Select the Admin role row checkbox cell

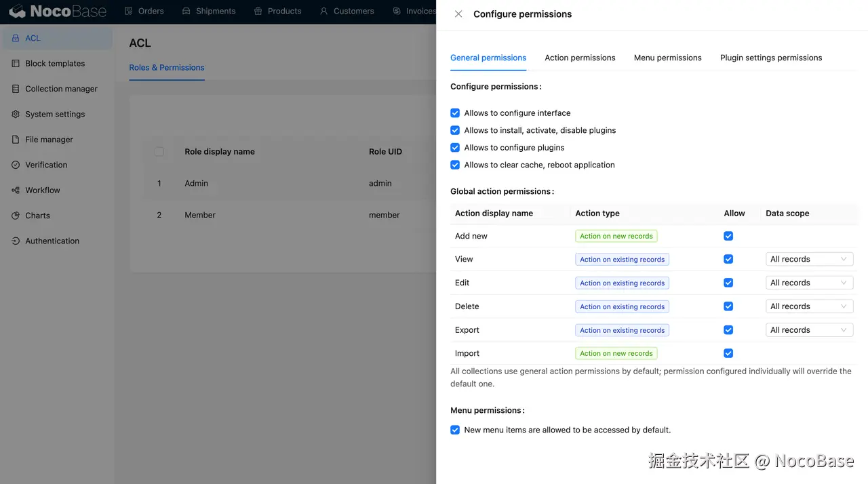pyautogui.click(x=159, y=184)
